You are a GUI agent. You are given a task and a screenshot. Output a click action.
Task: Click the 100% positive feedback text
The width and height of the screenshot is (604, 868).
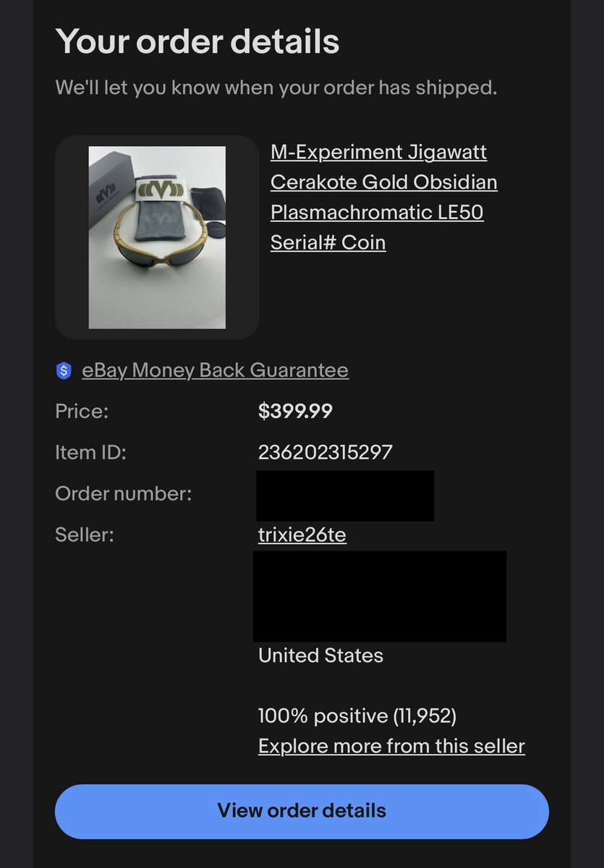tap(357, 716)
